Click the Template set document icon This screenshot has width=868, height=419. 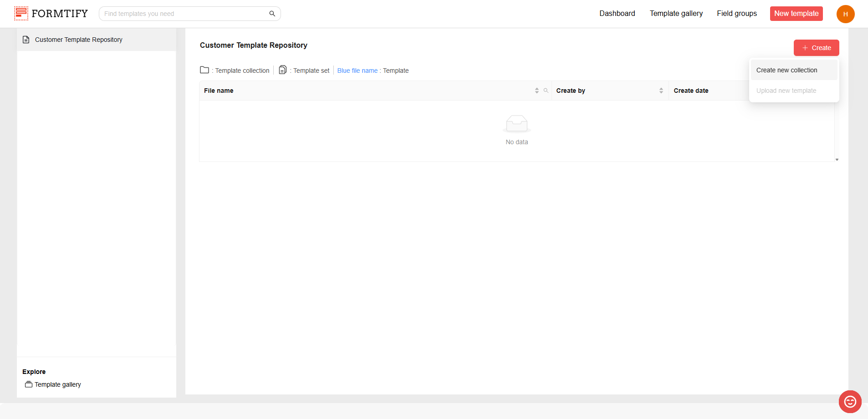tap(283, 70)
